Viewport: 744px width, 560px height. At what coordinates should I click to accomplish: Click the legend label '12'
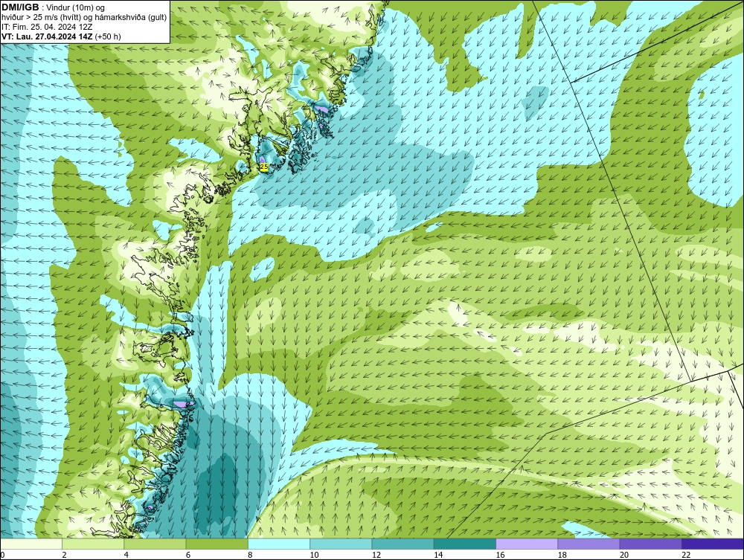[x=375, y=556]
